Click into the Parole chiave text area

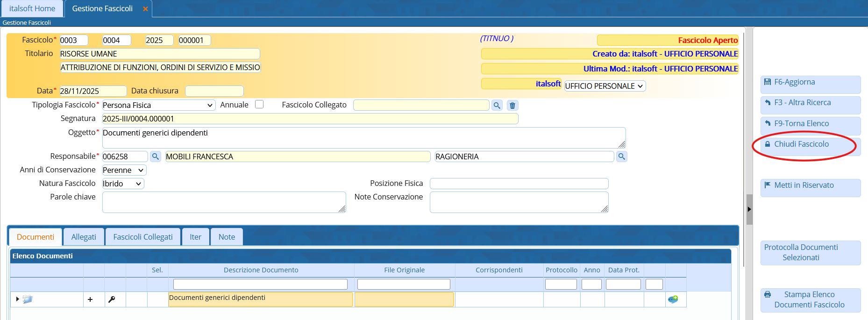(x=223, y=202)
